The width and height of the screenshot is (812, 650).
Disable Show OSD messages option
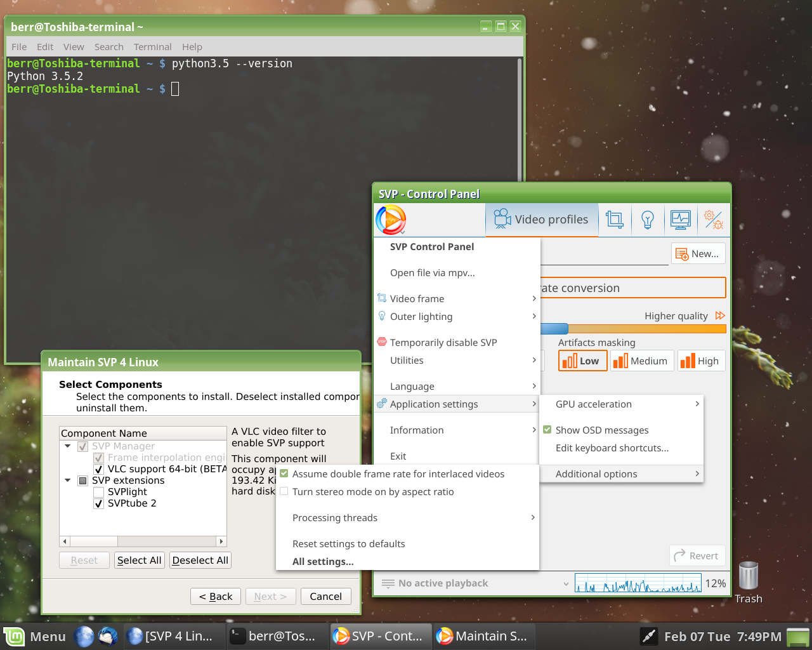click(547, 430)
